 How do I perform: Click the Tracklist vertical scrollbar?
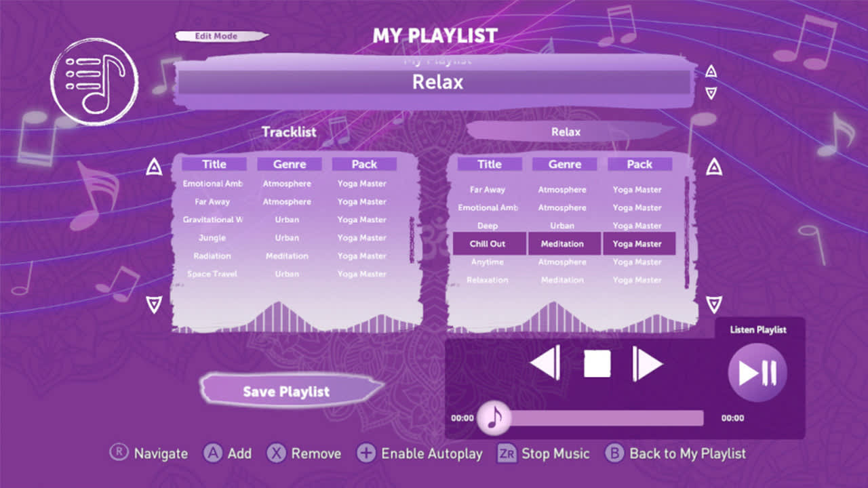(x=411, y=239)
